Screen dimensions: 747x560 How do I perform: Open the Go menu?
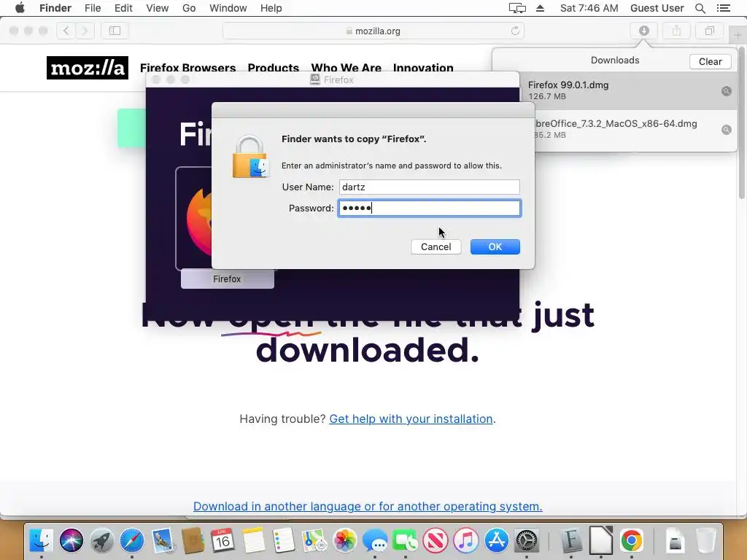pos(189,8)
